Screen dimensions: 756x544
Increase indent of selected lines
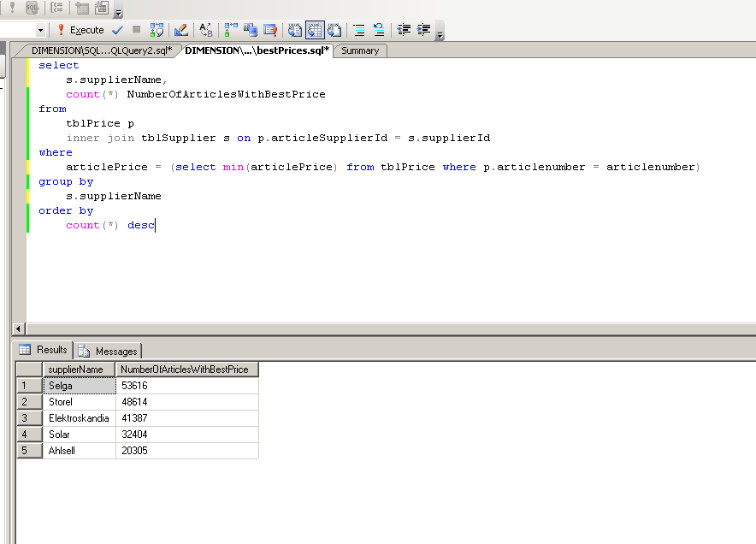tap(423, 30)
